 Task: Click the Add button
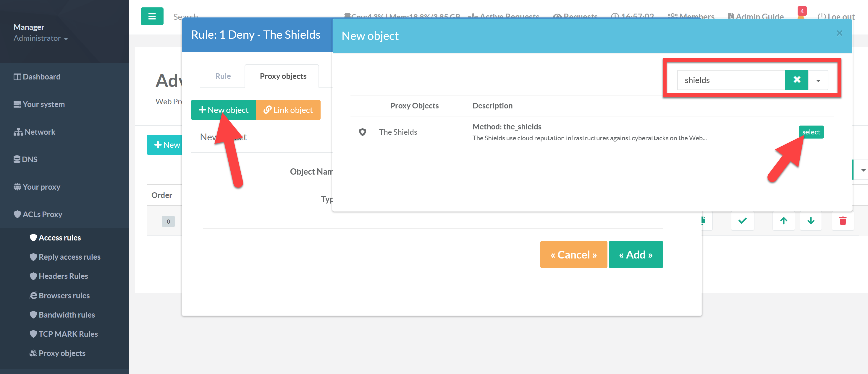tap(635, 254)
